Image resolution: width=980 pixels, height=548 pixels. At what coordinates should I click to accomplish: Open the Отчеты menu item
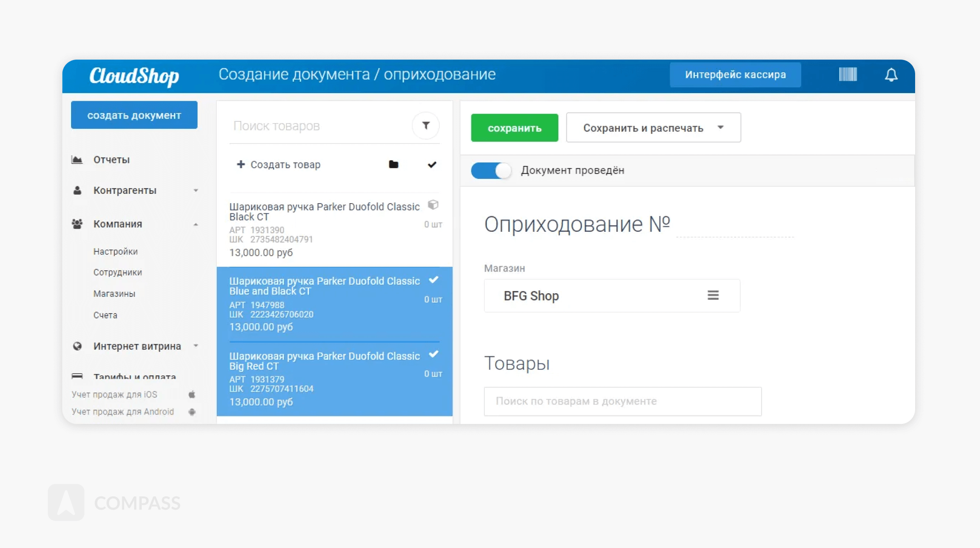111,159
